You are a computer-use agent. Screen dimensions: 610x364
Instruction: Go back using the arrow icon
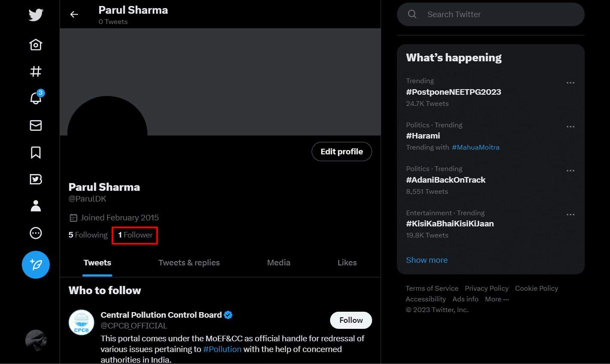click(x=74, y=15)
